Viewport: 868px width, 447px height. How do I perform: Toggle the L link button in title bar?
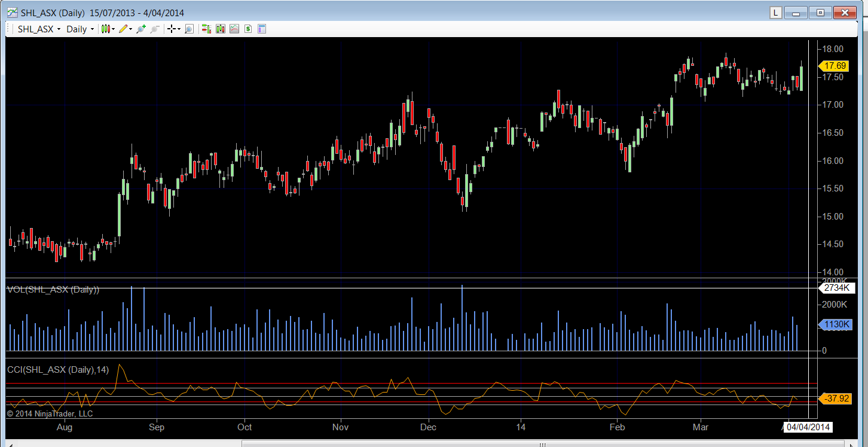coord(775,13)
